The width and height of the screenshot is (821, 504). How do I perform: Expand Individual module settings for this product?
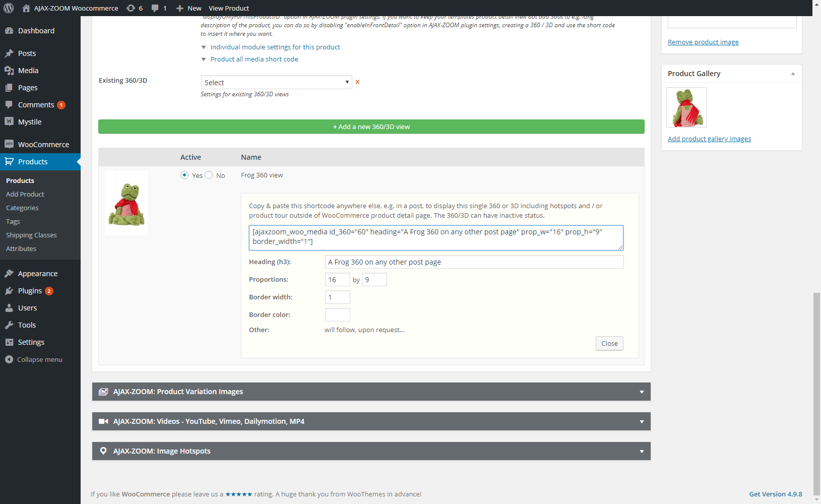click(275, 47)
